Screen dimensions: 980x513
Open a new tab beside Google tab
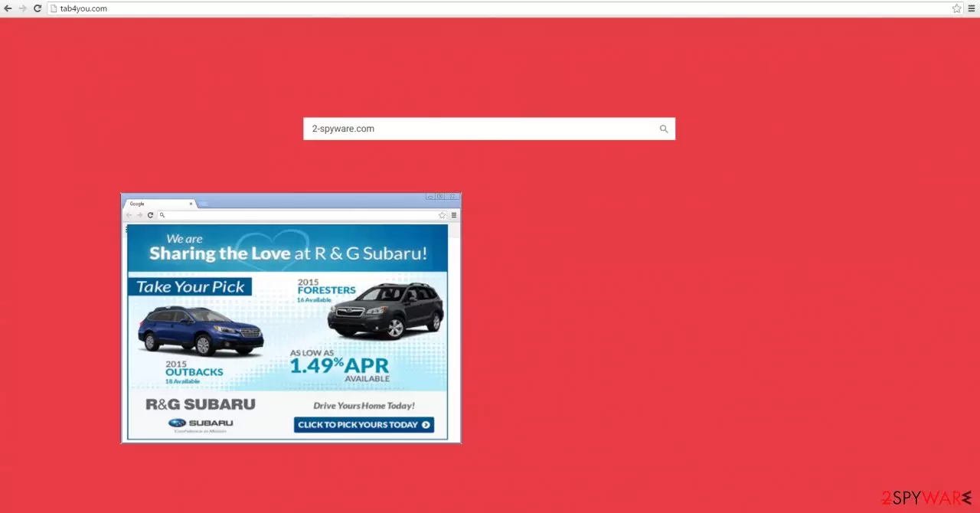(x=204, y=204)
